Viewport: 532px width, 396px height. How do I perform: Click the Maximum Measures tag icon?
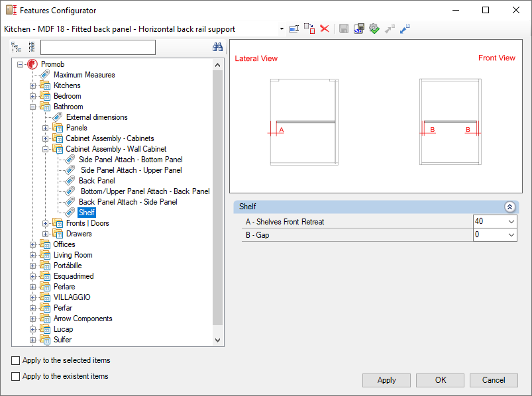pyautogui.click(x=45, y=75)
